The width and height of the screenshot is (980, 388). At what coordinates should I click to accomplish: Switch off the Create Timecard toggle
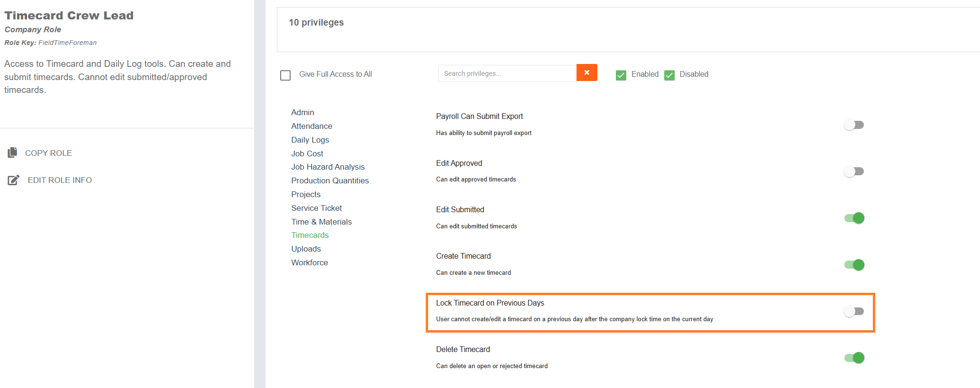(854, 265)
